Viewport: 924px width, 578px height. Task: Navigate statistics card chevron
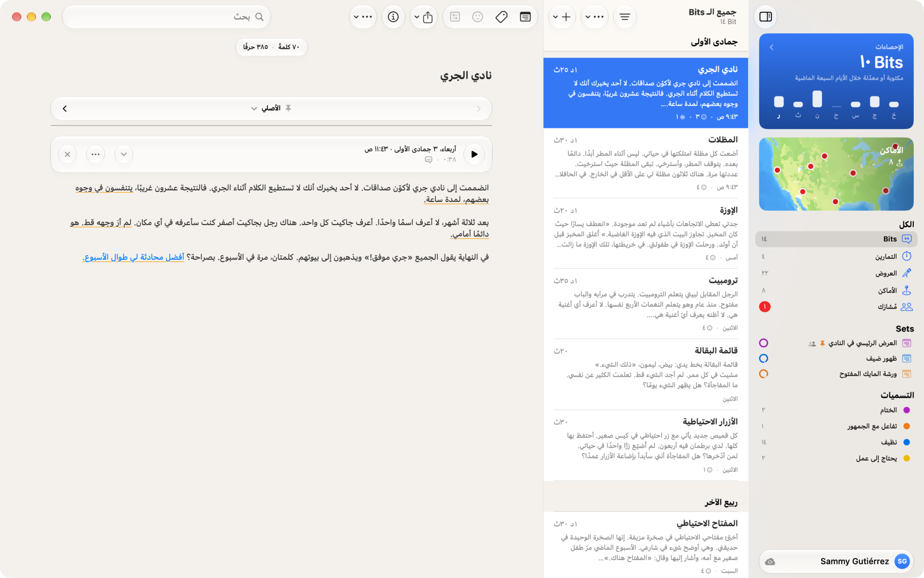pyautogui.click(x=772, y=47)
